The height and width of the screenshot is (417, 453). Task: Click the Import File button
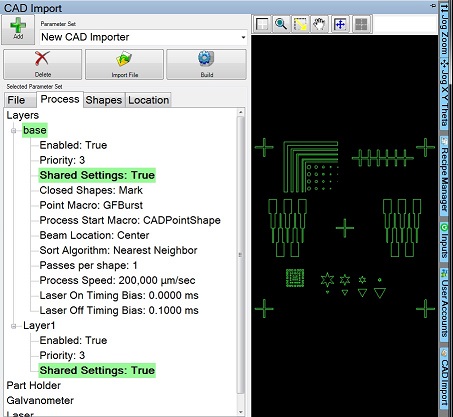pyautogui.click(x=124, y=64)
